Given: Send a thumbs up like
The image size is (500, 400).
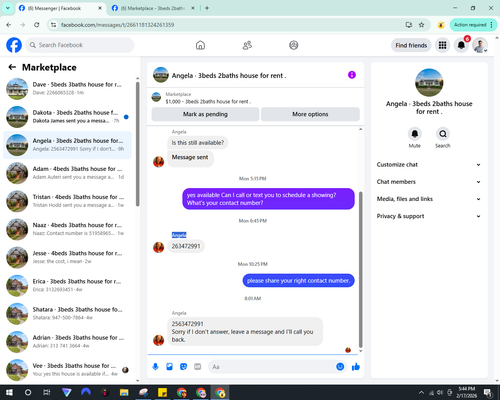Looking at the screenshot, I should tap(356, 367).
